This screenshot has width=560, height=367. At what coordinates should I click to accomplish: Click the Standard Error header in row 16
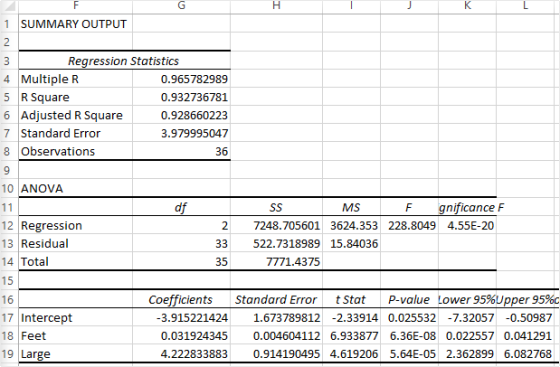[x=276, y=299]
